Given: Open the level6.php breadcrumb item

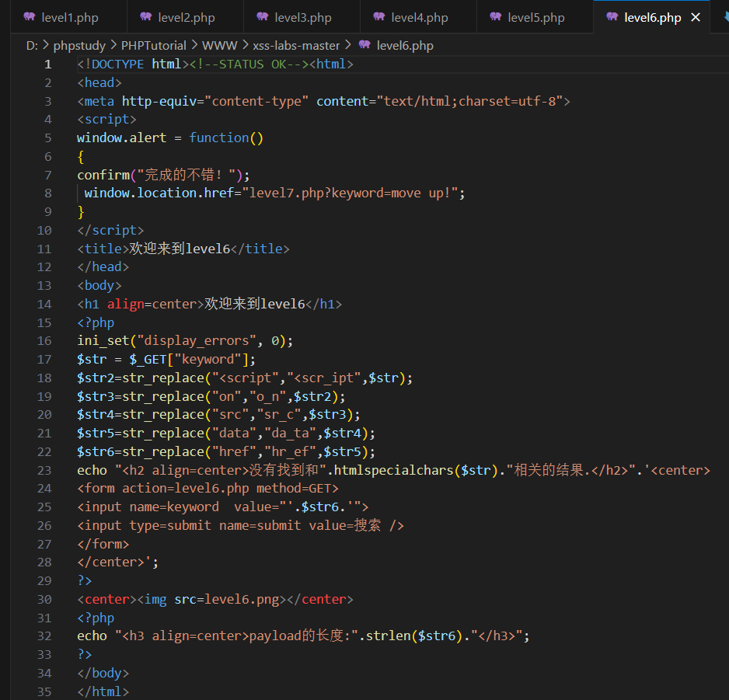Looking at the screenshot, I should [405, 46].
